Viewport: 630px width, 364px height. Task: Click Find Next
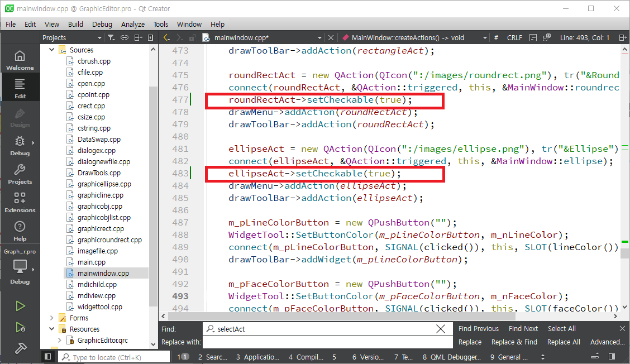click(x=523, y=329)
